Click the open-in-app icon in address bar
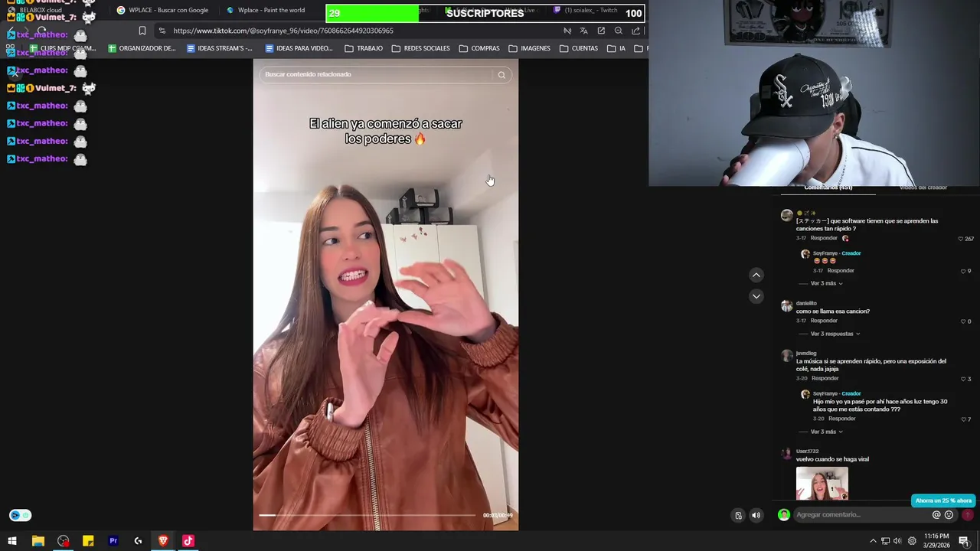Viewport: 980px width, 551px height. click(x=601, y=31)
